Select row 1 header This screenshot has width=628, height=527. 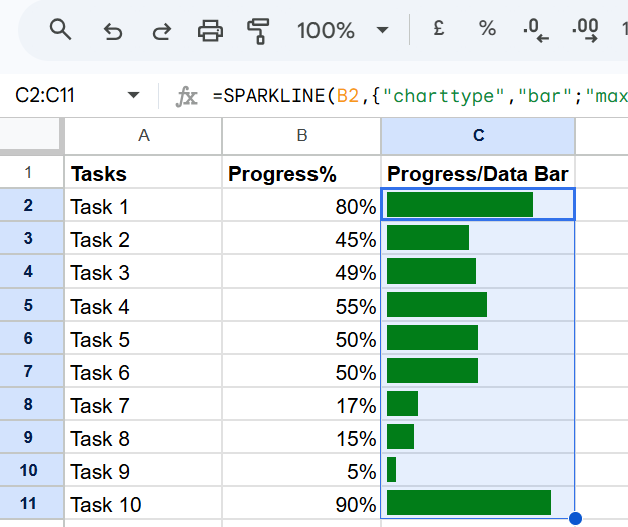click(31, 172)
